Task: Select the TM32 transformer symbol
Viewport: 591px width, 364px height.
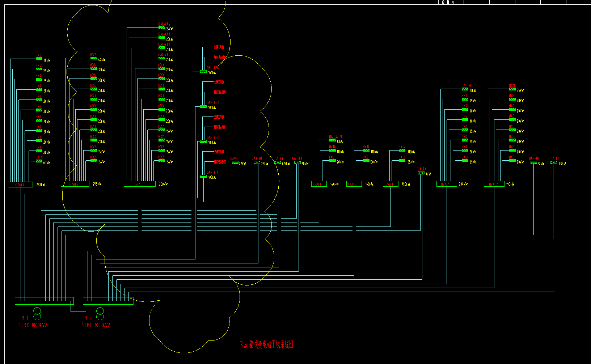Action: pyautogui.click(x=100, y=314)
